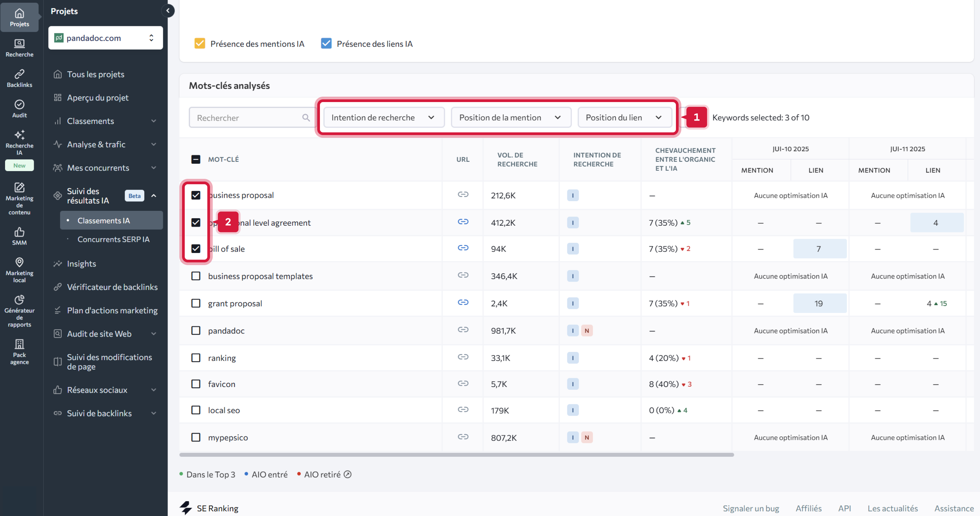Open the Recherche rail icon
980x516 pixels.
point(20,48)
